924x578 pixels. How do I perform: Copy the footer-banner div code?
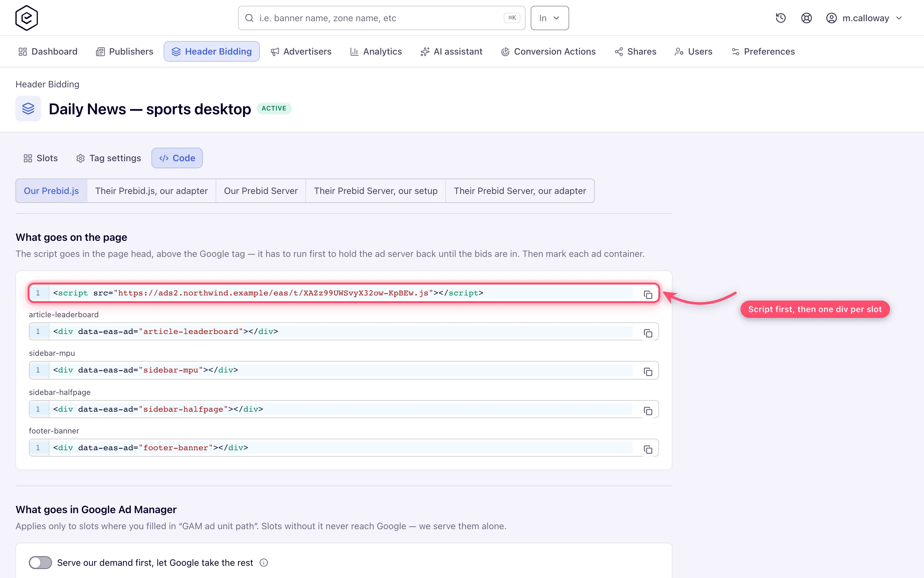[x=647, y=449]
